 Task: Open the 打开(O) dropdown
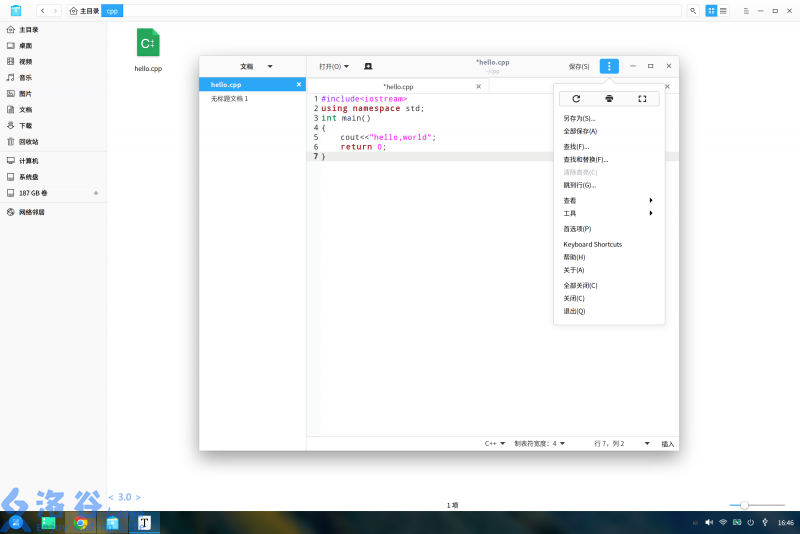pyautogui.click(x=333, y=66)
